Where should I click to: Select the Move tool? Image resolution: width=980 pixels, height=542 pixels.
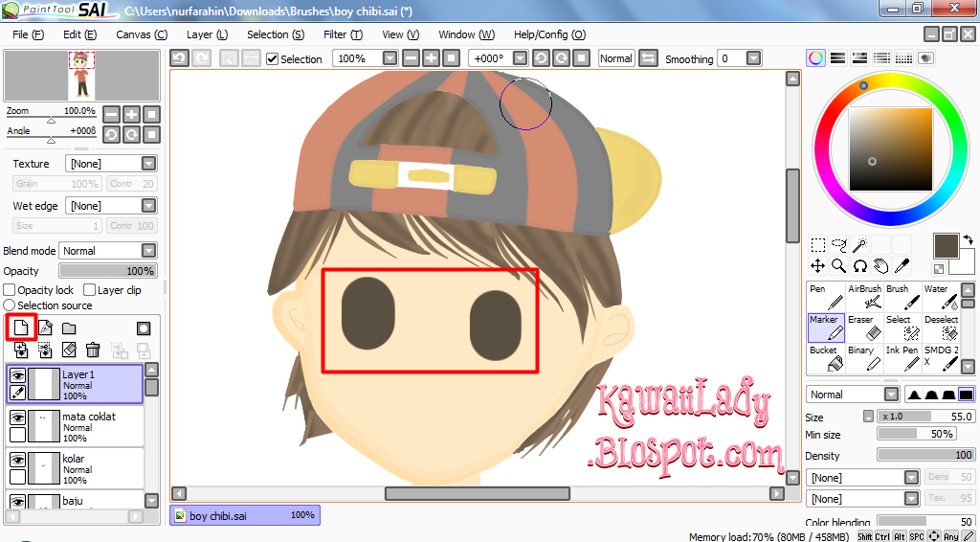[817, 266]
